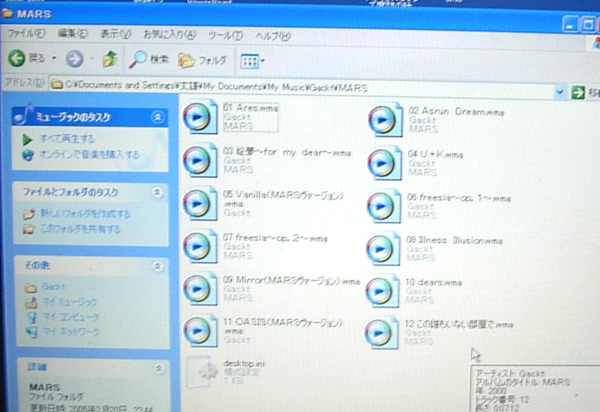Collapse the その他 panel

coord(157,265)
